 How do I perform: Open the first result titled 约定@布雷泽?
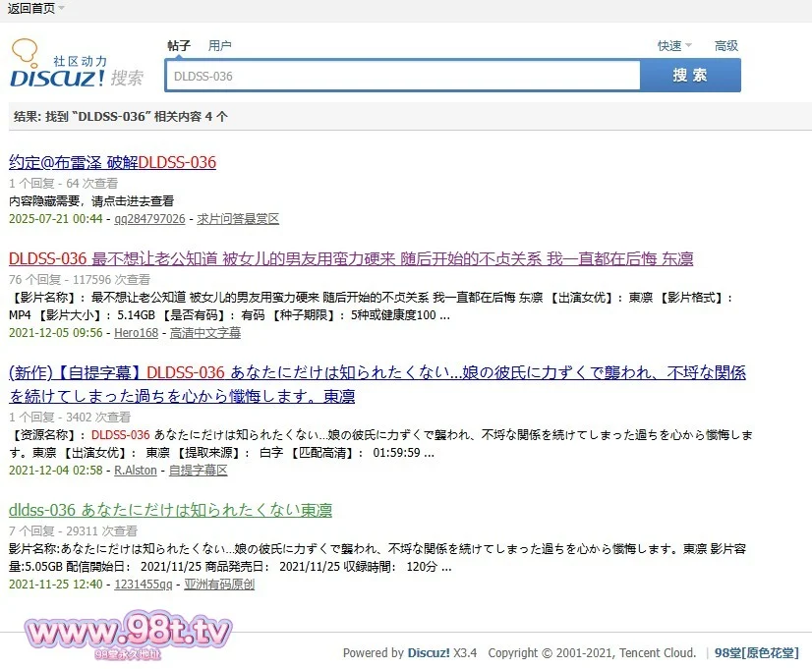pos(112,162)
